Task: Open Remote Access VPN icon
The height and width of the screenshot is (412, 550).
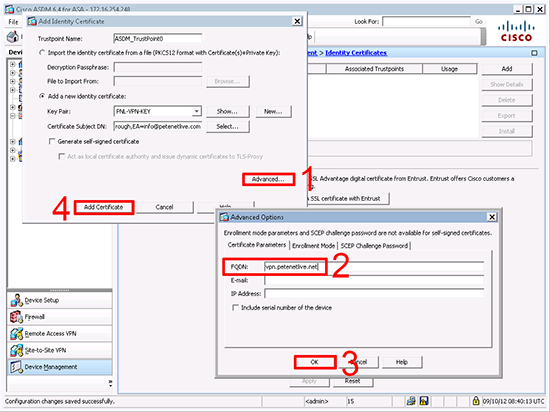Action: [16, 333]
